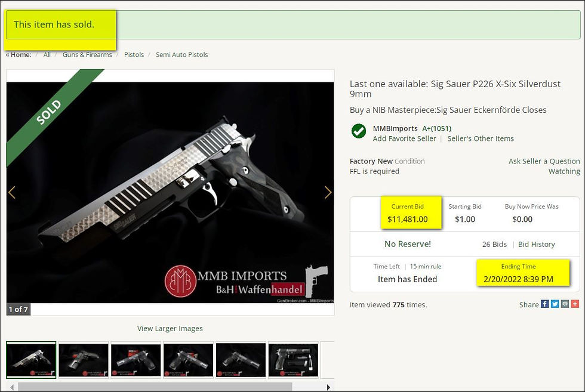Show next gun photo with right arrow
This screenshot has width=585, height=392.
tap(328, 193)
